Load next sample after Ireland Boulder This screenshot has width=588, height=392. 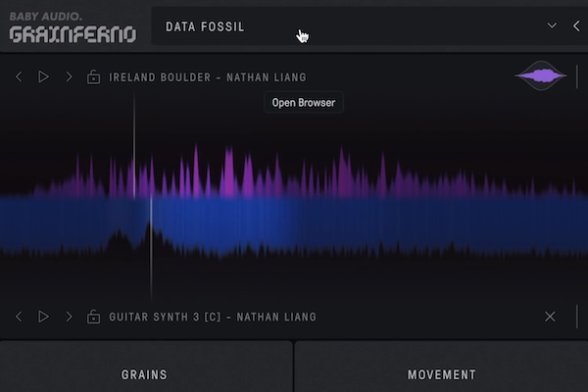pyautogui.click(x=69, y=76)
